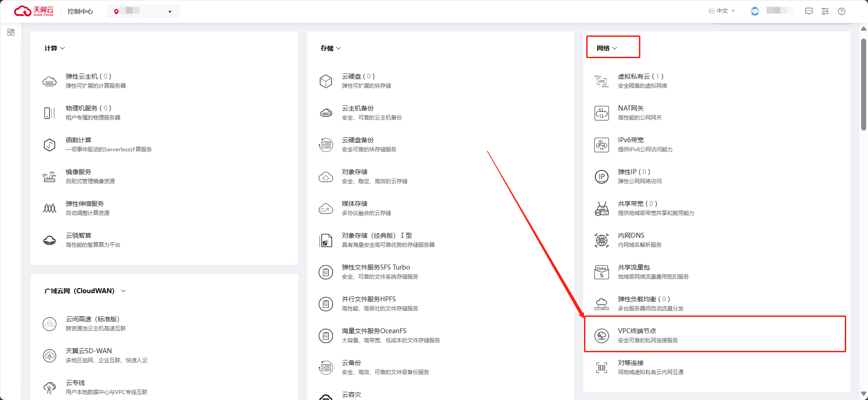The image size is (868, 400).
Task: Click the user avatar icon
Action: (755, 11)
